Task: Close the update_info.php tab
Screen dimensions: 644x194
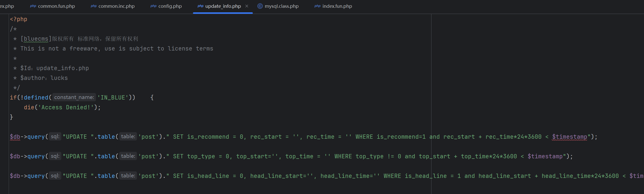Action: coord(247,6)
